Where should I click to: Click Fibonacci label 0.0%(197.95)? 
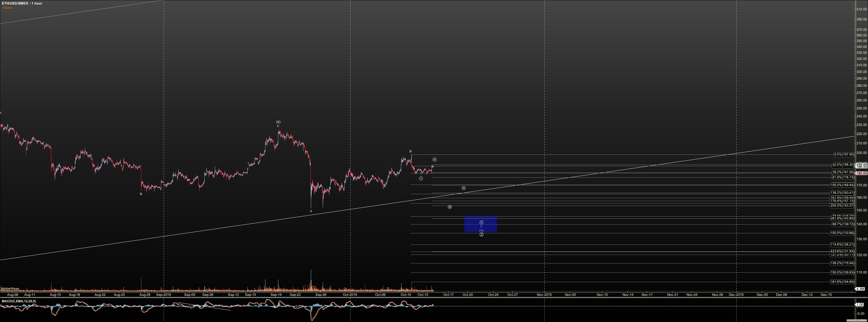844,154
